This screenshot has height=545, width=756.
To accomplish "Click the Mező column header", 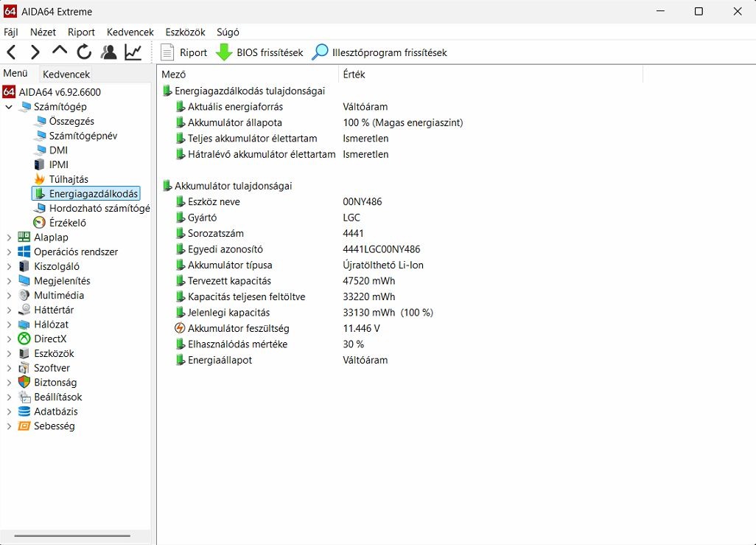I will [248, 74].
